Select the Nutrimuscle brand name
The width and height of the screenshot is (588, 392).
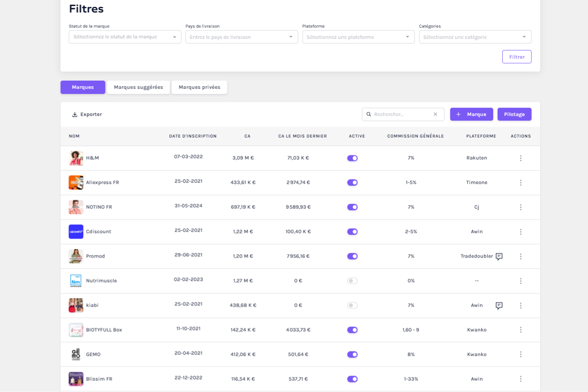[x=101, y=281]
